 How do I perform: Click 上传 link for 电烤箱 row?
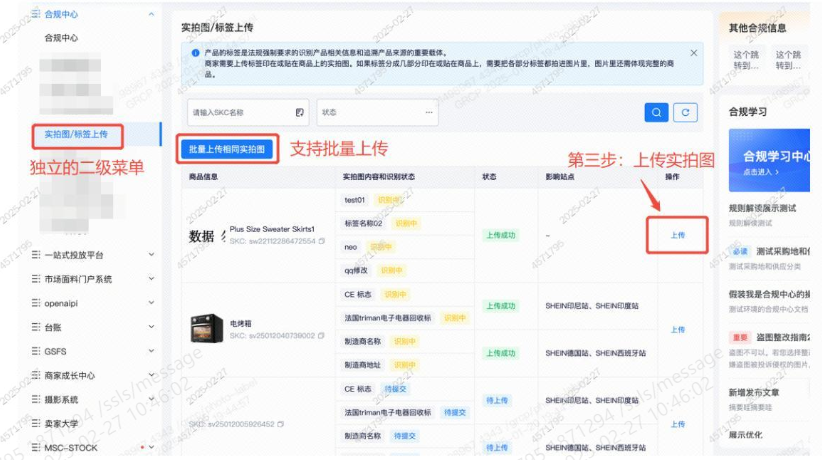(677, 329)
